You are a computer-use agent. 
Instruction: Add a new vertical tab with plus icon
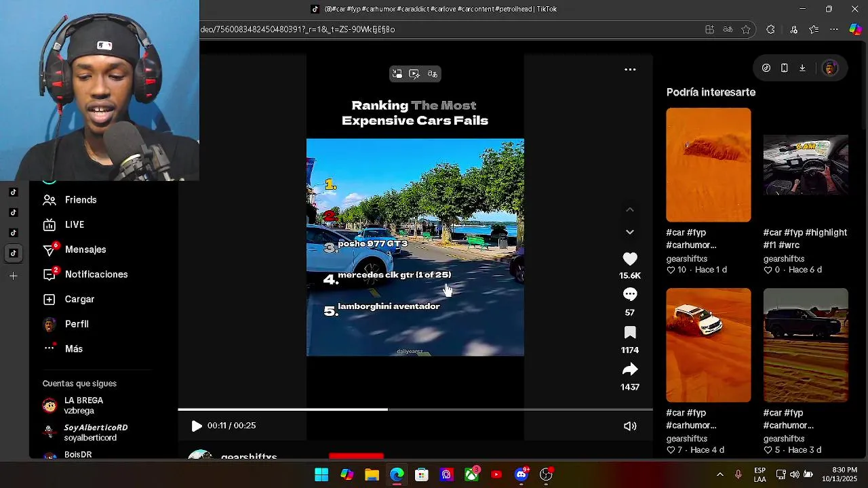[13, 276]
